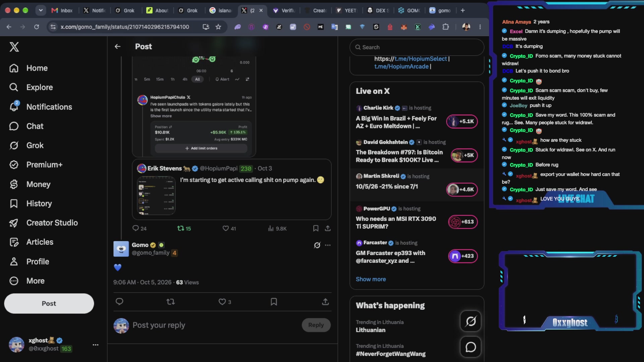Open Grok in the left sidebar
The image size is (644, 362).
tap(26, 145)
